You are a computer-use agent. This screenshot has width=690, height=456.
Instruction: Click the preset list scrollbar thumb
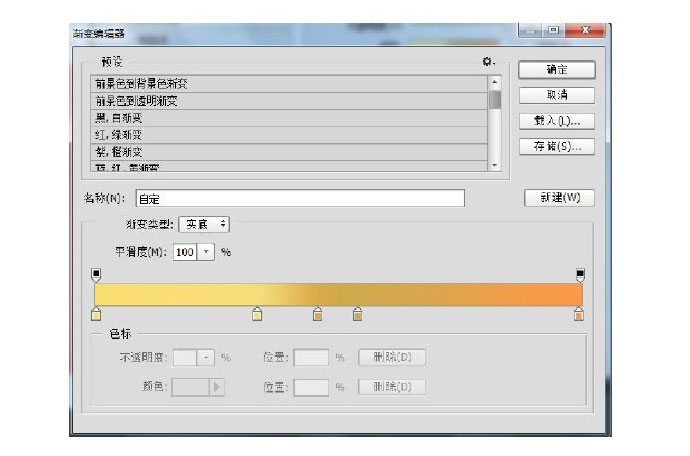click(x=495, y=99)
